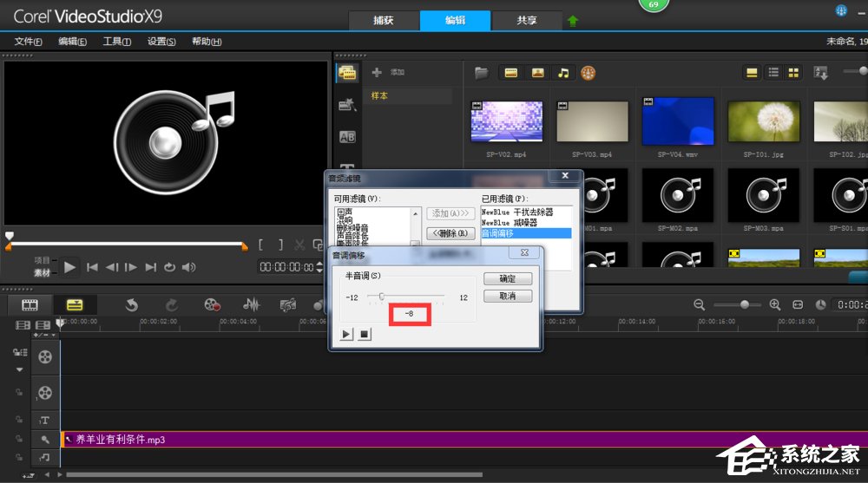
Task: Open the Title library 'AB' sidebar icon
Action: pos(347,136)
